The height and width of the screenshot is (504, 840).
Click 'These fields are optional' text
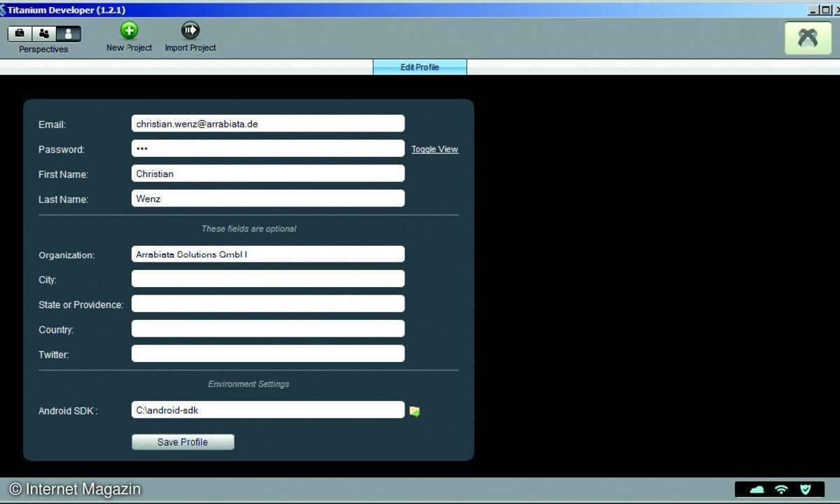pos(248,229)
